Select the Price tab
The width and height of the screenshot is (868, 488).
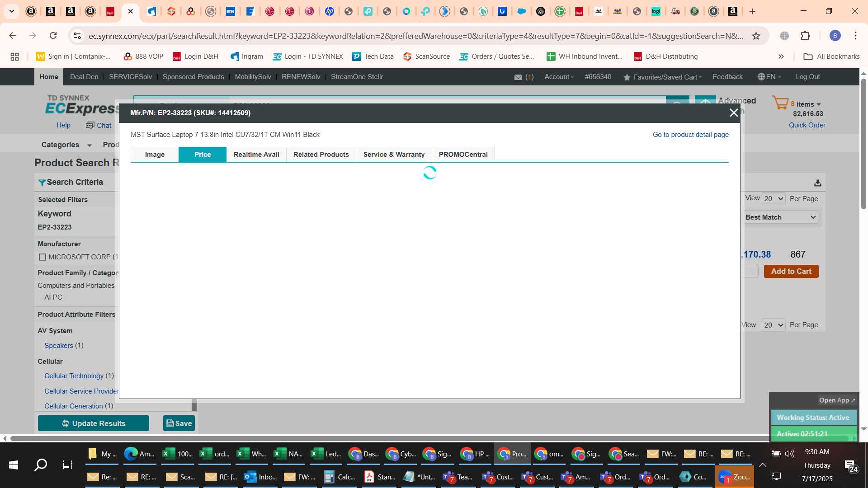tap(203, 155)
